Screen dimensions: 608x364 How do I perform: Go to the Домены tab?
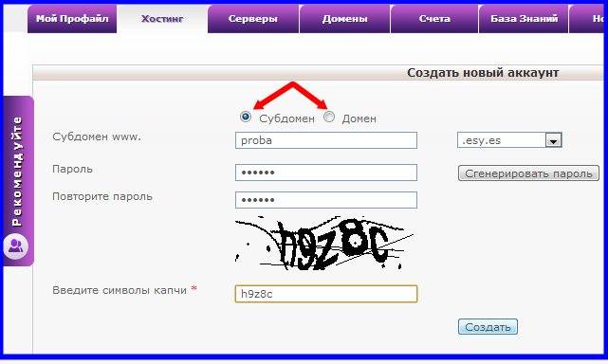344,19
